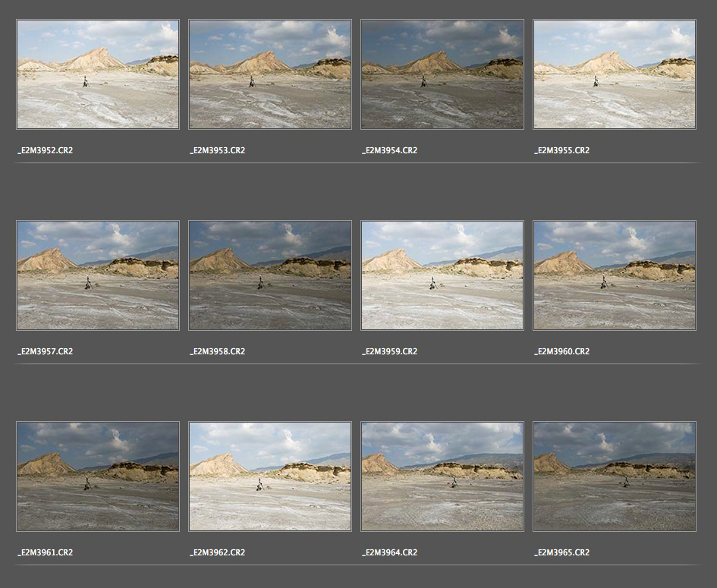This screenshot has width=717, height=588.
Task: Click the _E2M3965.CR2 photo thumbnail
Action: pyautogui.click(x=615, y=476)
